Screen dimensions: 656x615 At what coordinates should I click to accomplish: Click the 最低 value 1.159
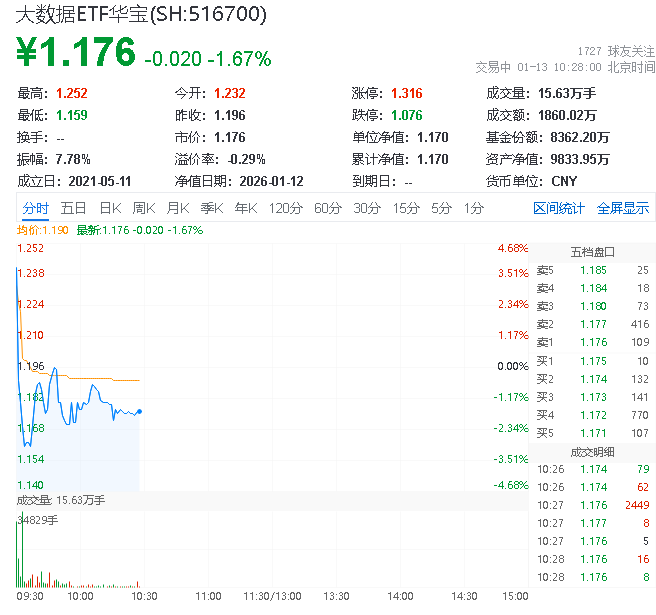72,115
